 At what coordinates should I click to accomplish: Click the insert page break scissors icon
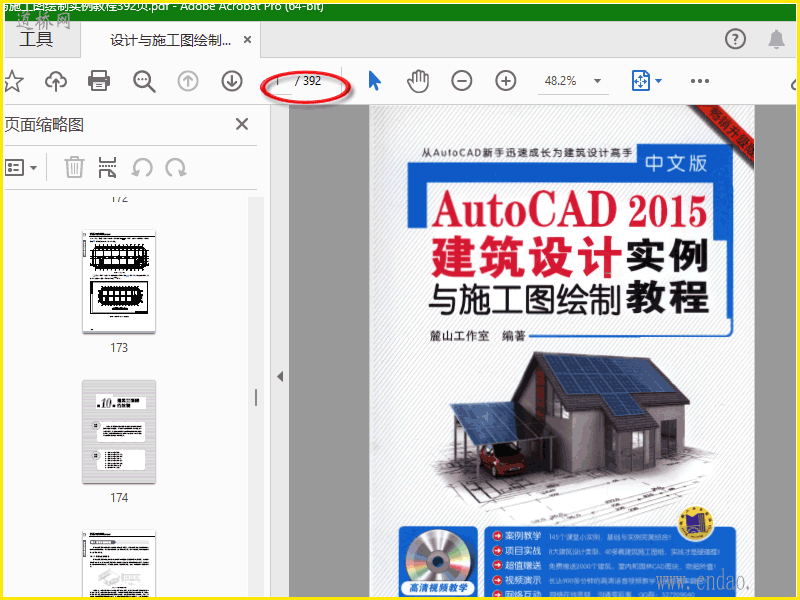[x=107, y=167]
